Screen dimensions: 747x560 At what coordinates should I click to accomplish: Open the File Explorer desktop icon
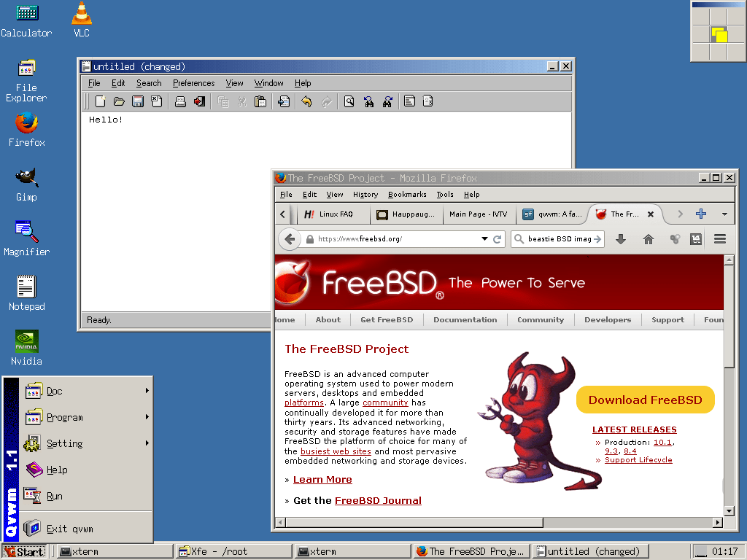click(x=26, y=81)
